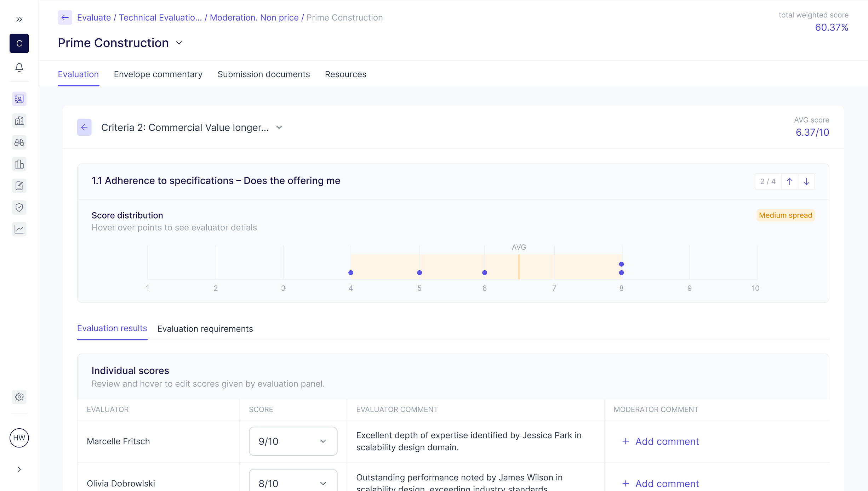Open the line chart sidebar icon
This screenshot has width=868, height=491.
tap(19, 229)
